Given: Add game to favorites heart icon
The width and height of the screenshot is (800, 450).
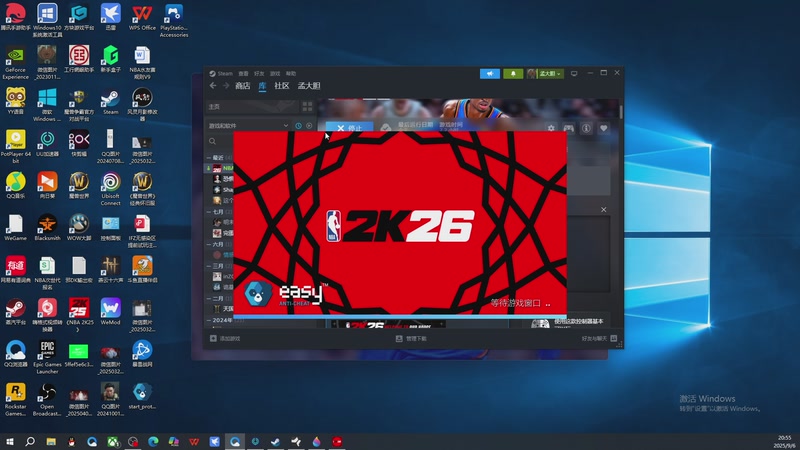Looking at the screenshot, I should tap(604, 128).
